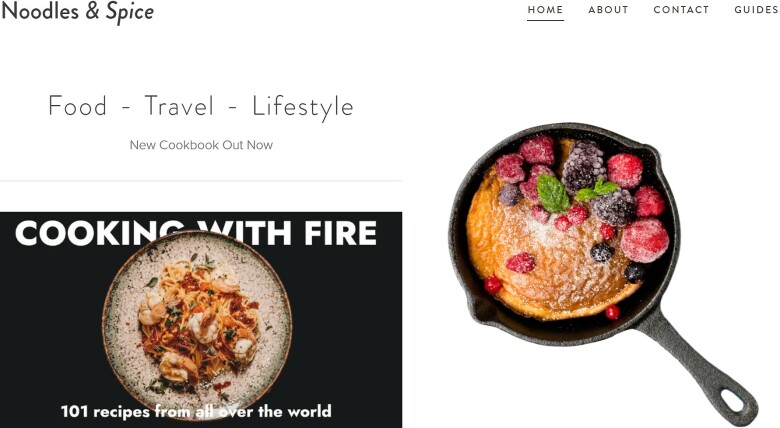This screenshot has height=428, width=780.
Task: Go to the ABOUT page
Action: 608,9
